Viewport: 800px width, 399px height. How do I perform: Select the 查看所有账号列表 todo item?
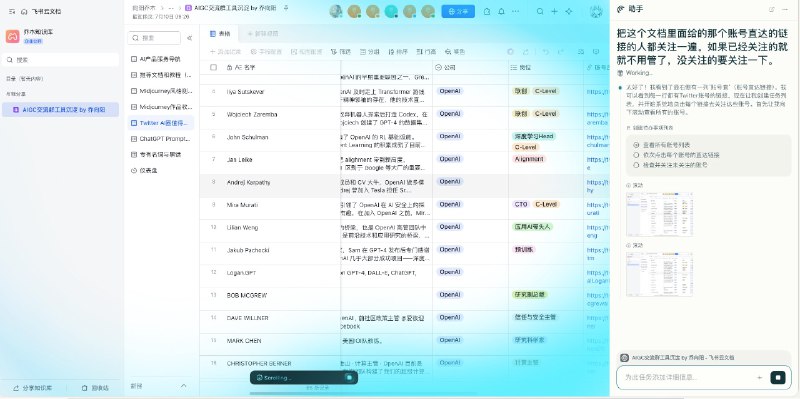pyautogui.click(x=661, y=145)
